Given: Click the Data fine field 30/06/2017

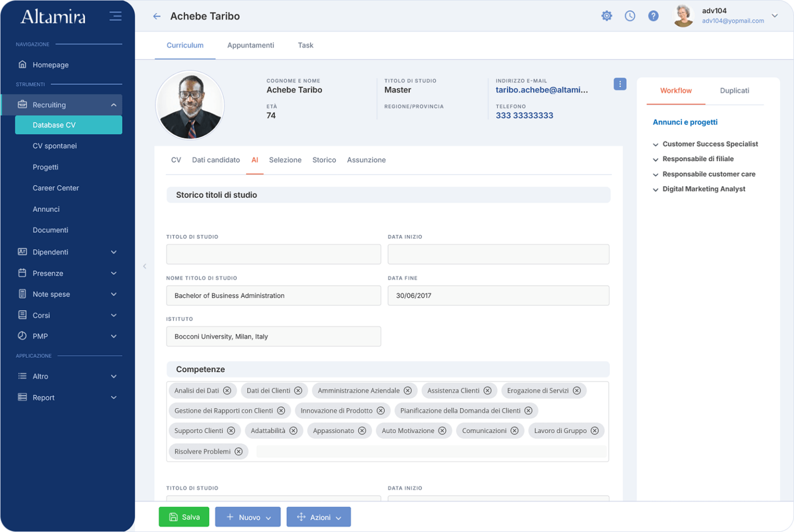Looking at the screenshot, I should 498,295.
